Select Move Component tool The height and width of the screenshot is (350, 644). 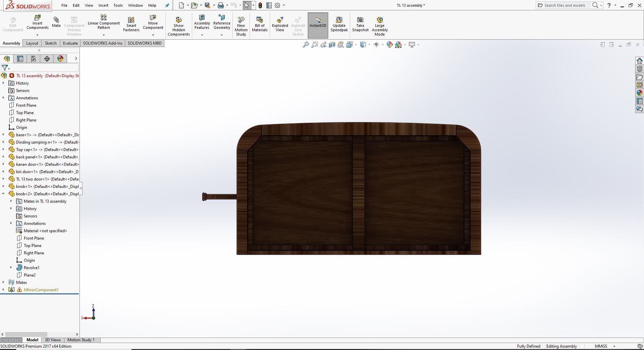click(x=153, y=22)
